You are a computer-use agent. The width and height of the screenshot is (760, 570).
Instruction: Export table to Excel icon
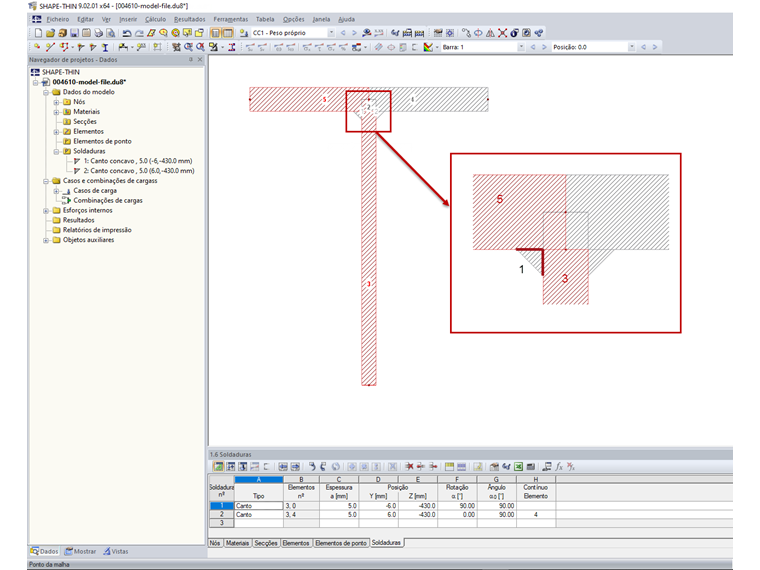pos(518,466)
